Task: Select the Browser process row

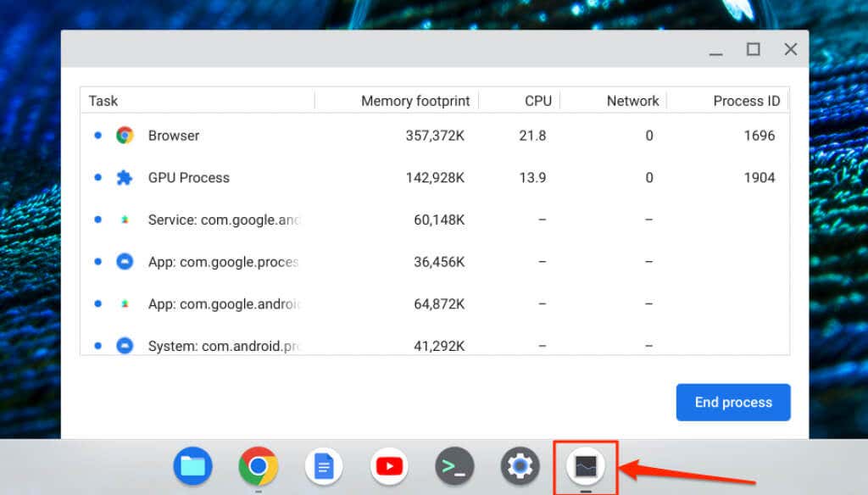Action: point(435,136)
